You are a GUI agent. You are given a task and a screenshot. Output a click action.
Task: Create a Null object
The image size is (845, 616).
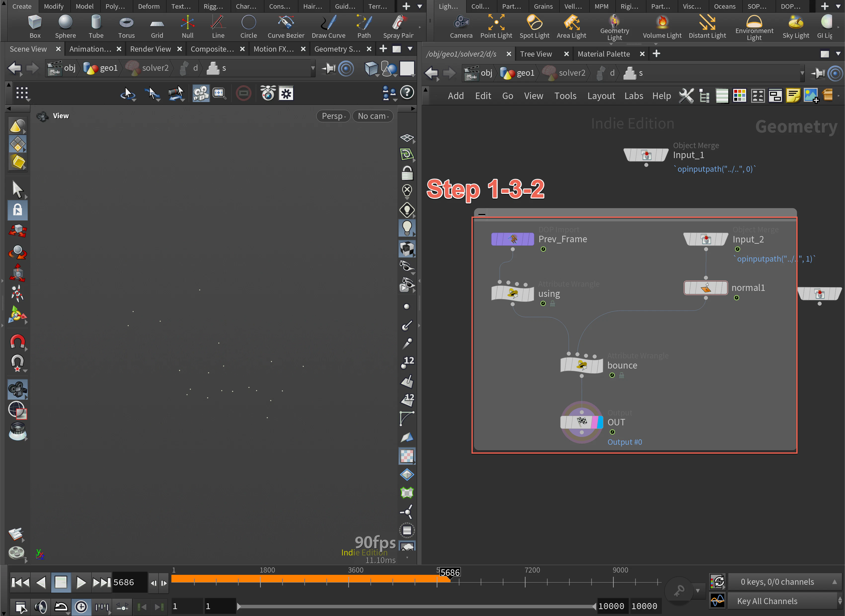point(188,27)
